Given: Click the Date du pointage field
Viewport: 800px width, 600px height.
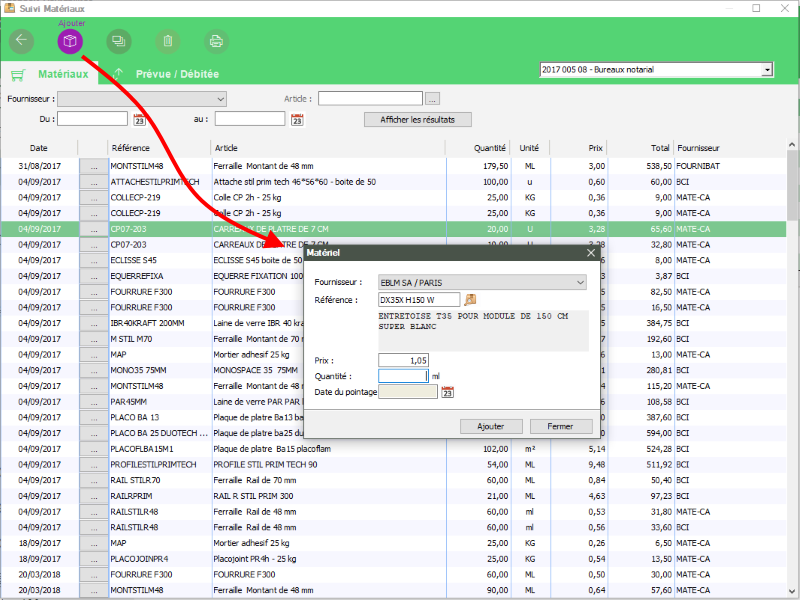Looking at the screenshot, I should [x=408, y=392].
